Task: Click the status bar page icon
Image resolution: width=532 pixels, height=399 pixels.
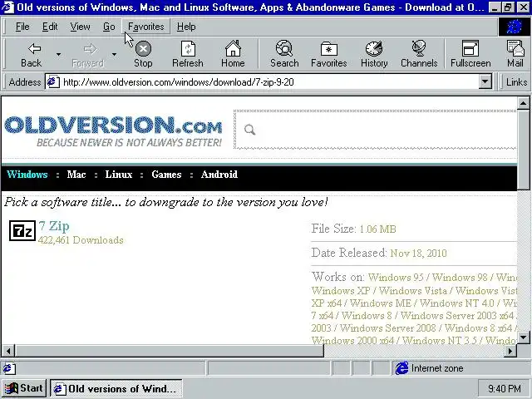Action: pos(9,368)
